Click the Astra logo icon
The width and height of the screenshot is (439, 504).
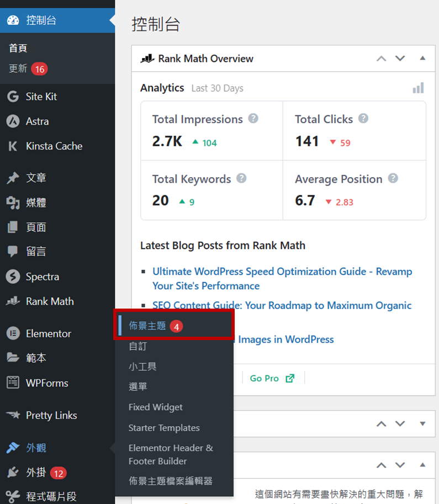13,121
